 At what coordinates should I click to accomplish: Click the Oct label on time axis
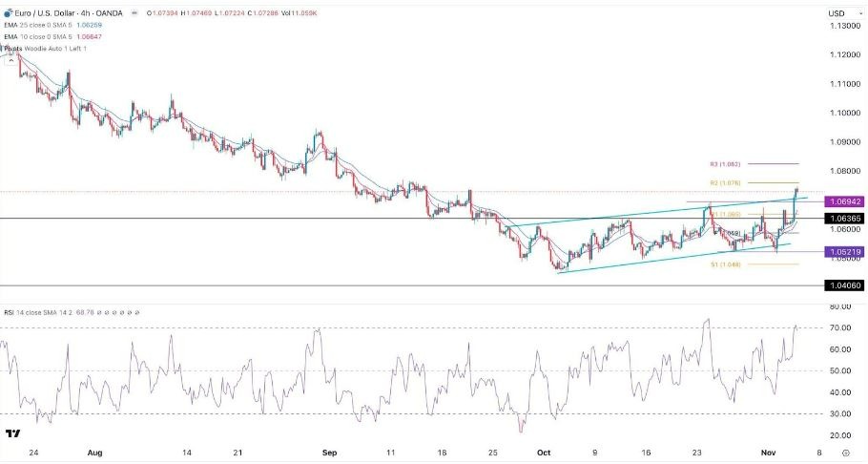(x=544, y=453)
